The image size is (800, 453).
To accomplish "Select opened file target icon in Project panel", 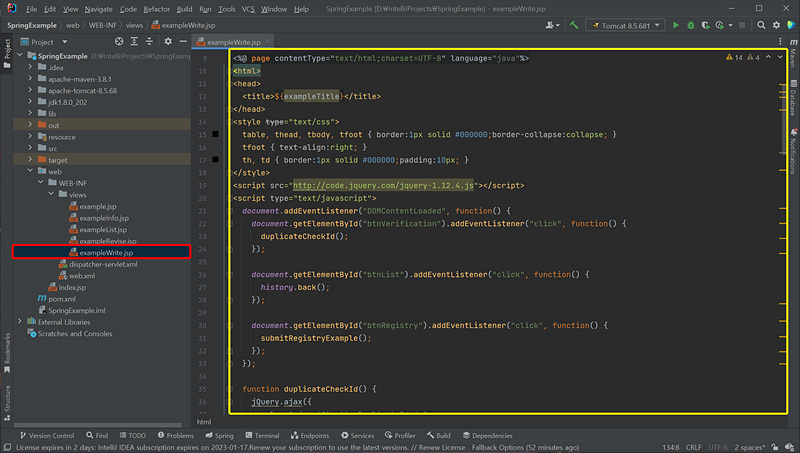I will 119,41.
